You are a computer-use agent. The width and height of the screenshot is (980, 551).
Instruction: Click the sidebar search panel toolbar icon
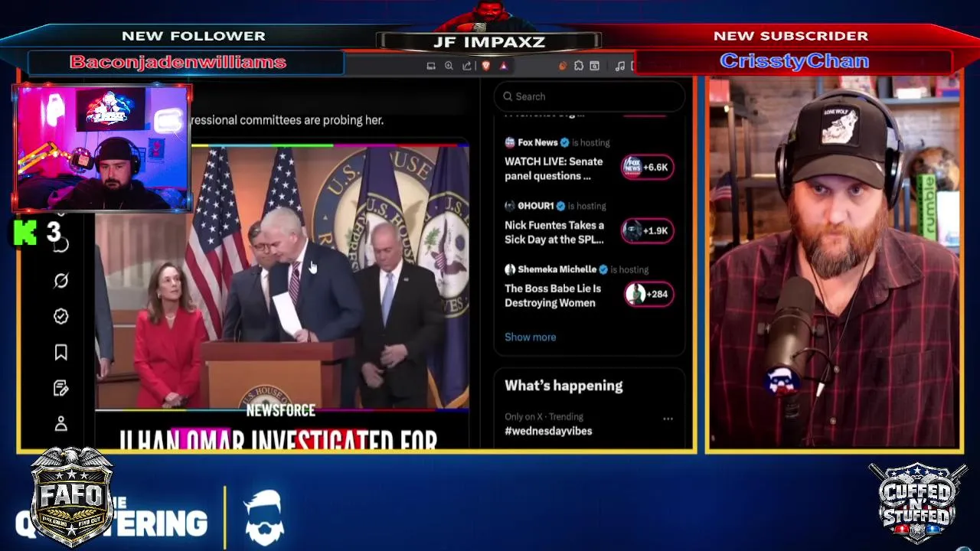[x=595, y=66]
